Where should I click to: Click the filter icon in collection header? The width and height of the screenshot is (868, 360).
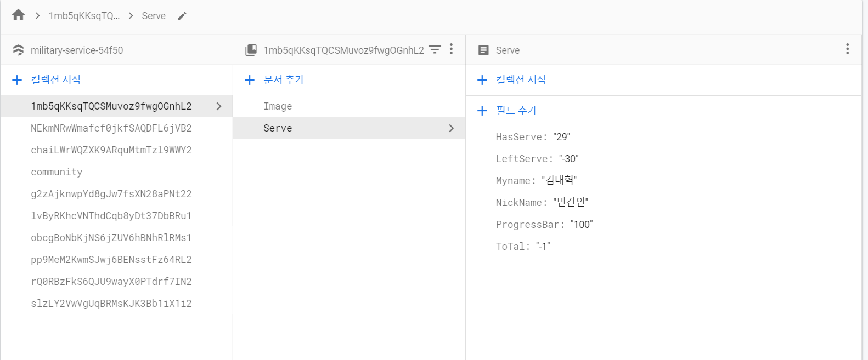click(435, 49)
